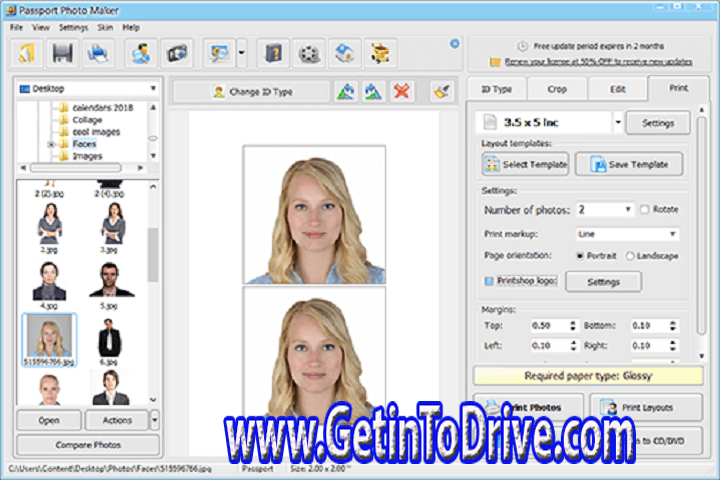The width and height of the screenshot is (720, 480).
Task: Enable the Rotate checkbox
Action: click(645, 209)
